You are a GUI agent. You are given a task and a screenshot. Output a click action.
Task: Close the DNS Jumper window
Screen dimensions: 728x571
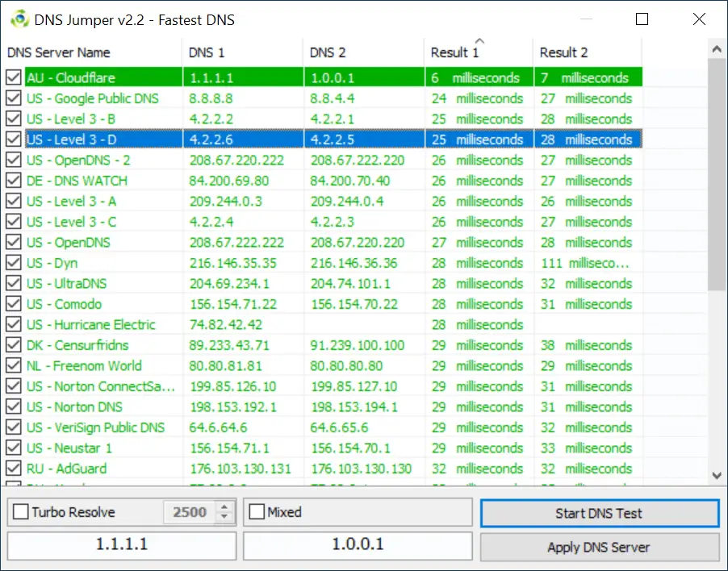pos(699,19)
